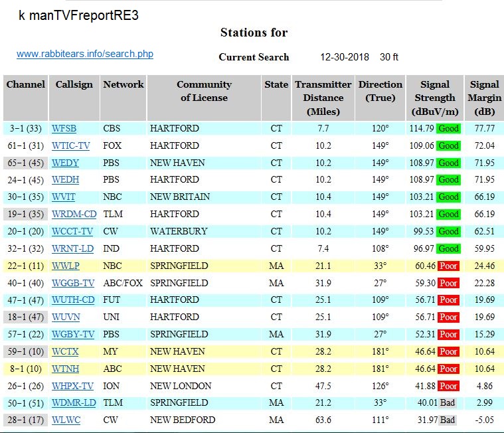The image size is (504, 433).
Task: Click the WVIT callsign link
Action: click(65, 197)
